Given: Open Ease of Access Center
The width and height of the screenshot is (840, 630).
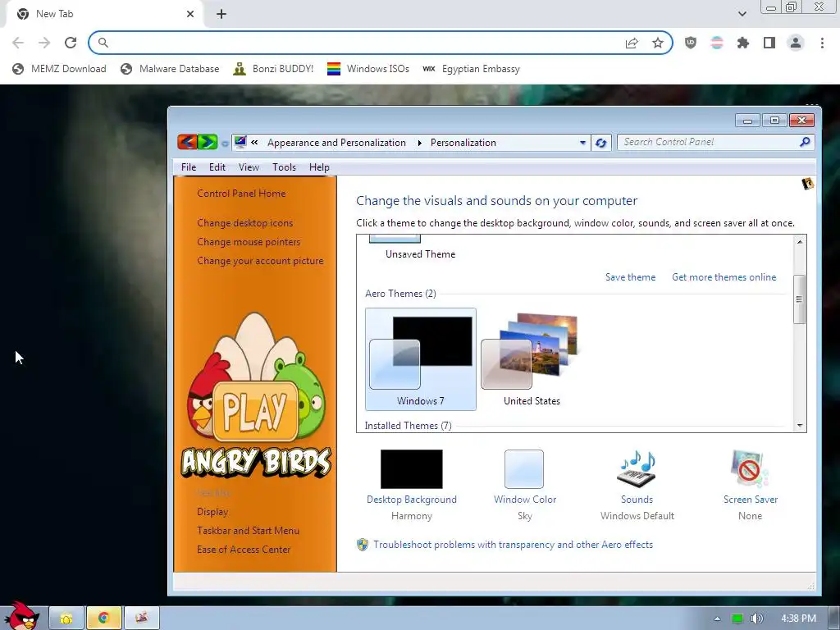Looking at the screenshot, I should (x=243, y=549).
